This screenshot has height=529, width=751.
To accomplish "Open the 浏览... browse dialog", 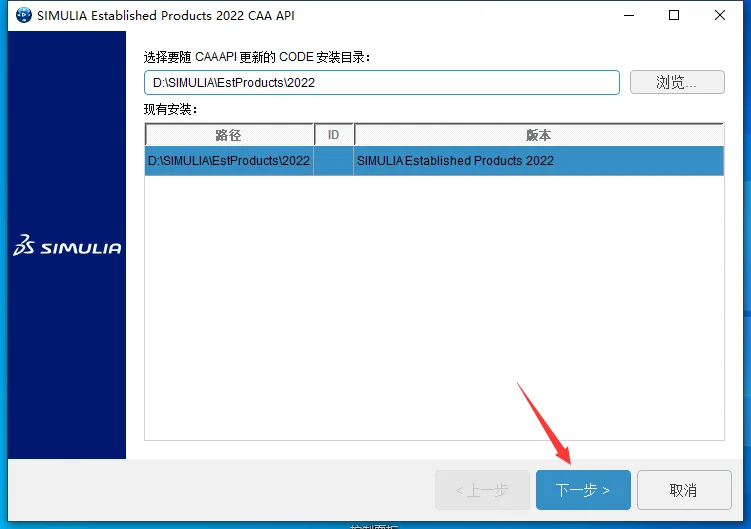I will click(677, 82).
